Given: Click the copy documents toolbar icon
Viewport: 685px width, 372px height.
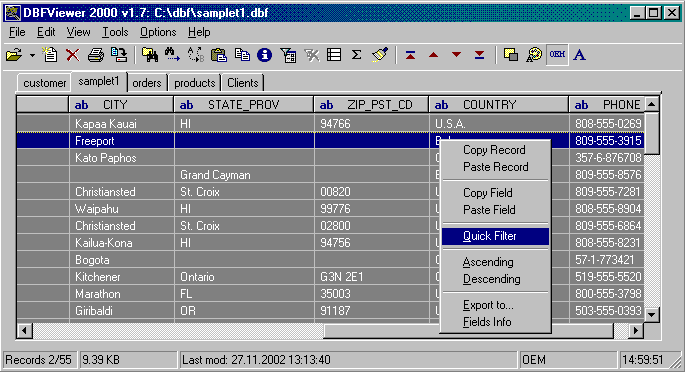Looking at the screenshot, I should 242,55.
